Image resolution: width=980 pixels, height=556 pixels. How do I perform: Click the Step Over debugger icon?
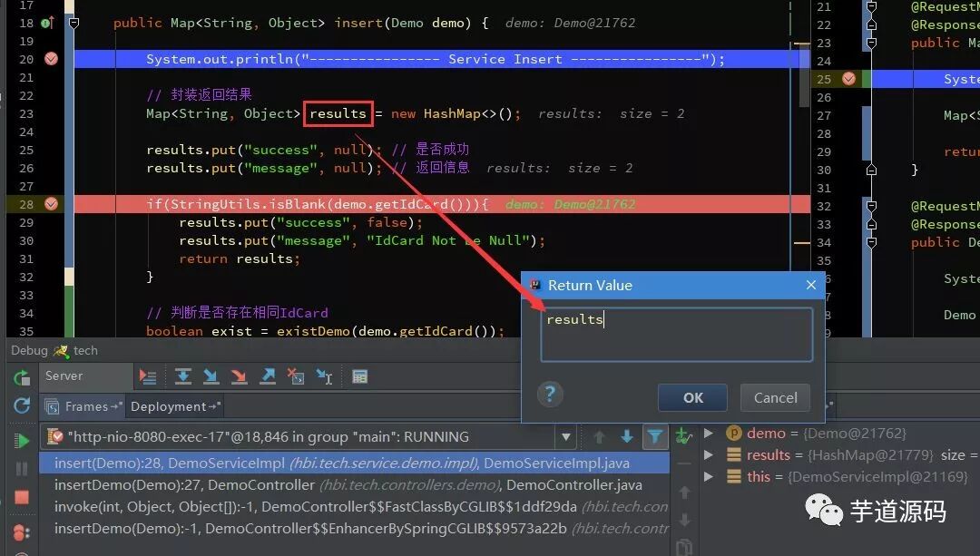(183, 376)
